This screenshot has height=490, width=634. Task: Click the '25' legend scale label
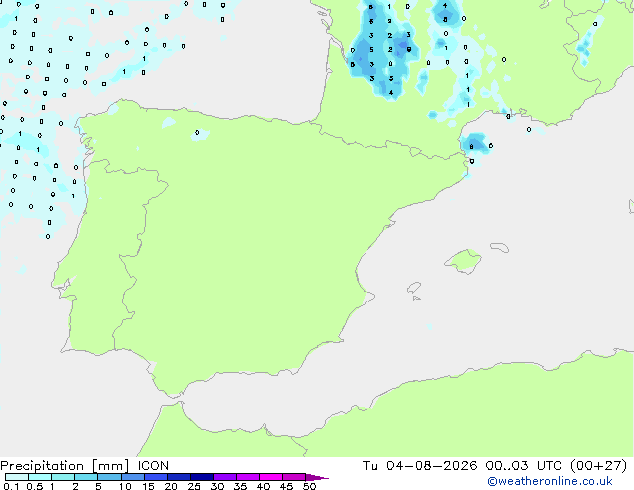(x=194, y=486)
